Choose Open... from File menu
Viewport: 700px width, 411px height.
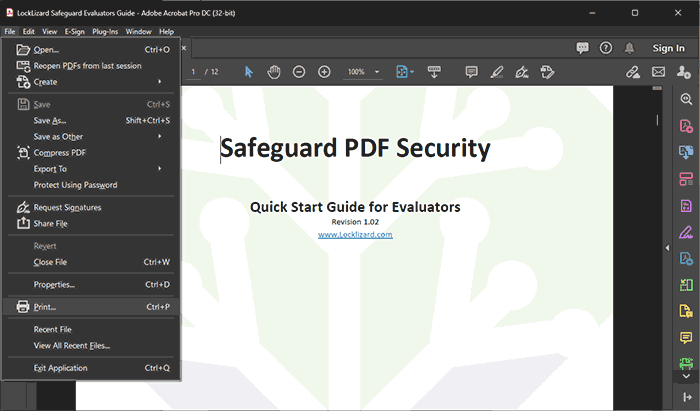92,50
